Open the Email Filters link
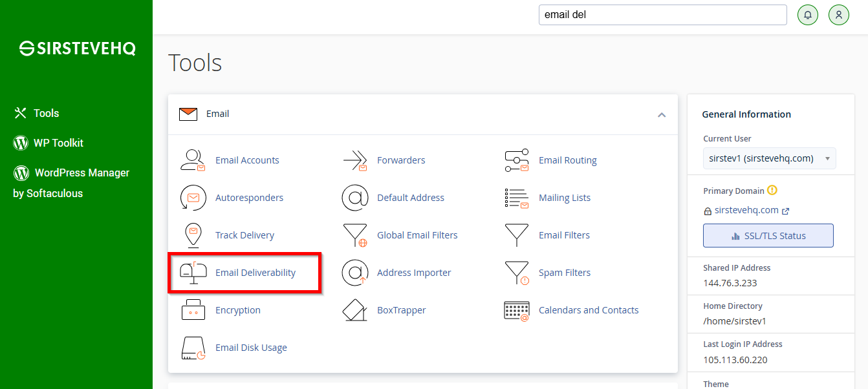Screen dimensions: 868x389 click(x=564, y=235)
